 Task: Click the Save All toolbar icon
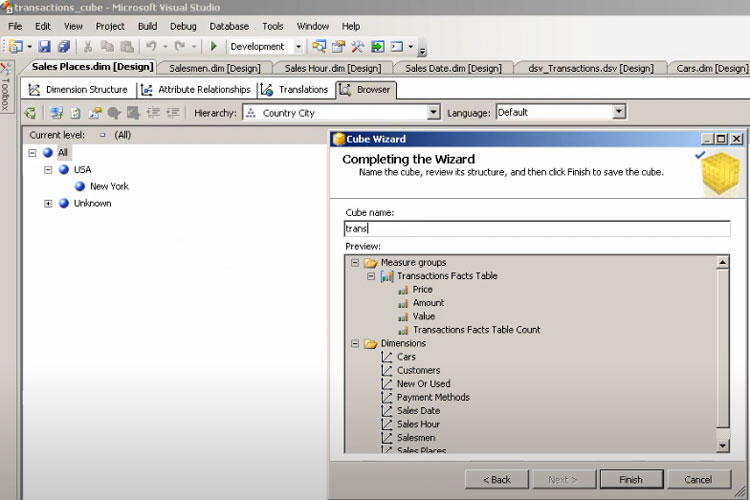(64, 46)
